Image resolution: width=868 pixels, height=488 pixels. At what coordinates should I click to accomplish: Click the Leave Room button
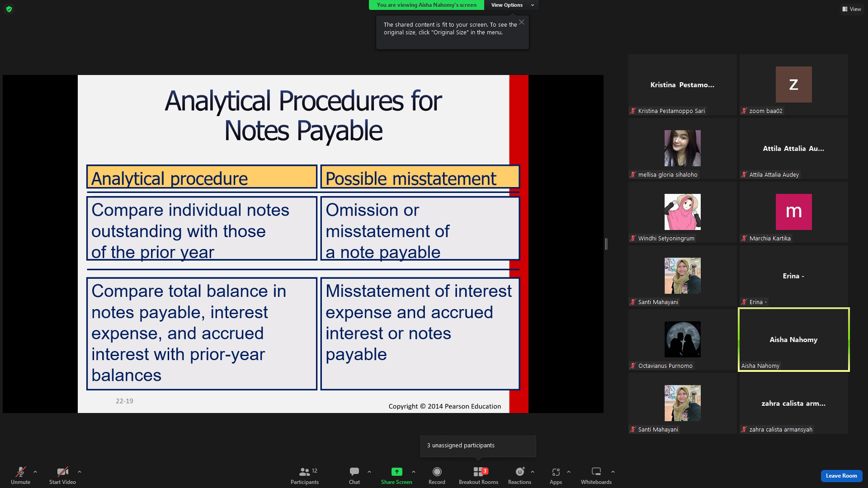(841, 476)
